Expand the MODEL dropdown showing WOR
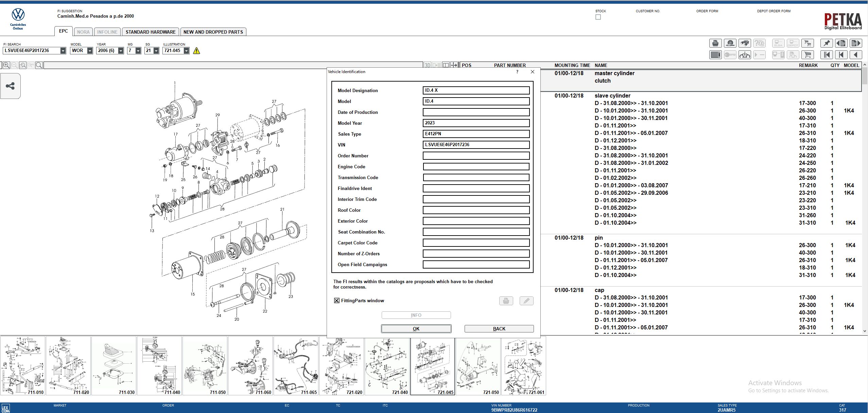The width and height of the screenshot is (868, 413). tap(90, 51)
